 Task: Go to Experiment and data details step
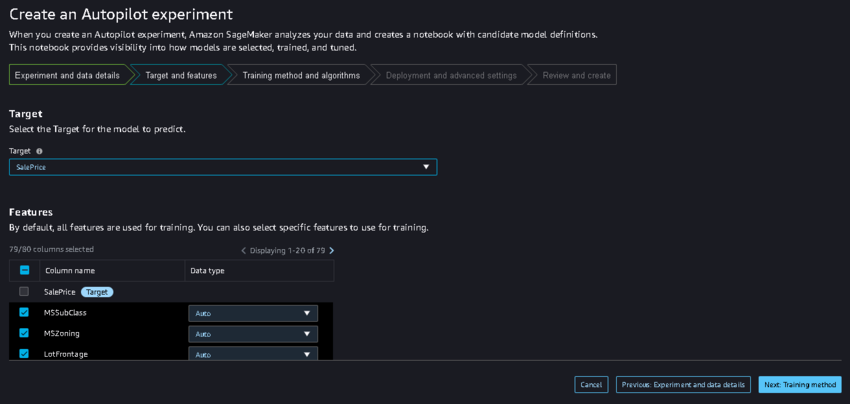tap(68, 75)
